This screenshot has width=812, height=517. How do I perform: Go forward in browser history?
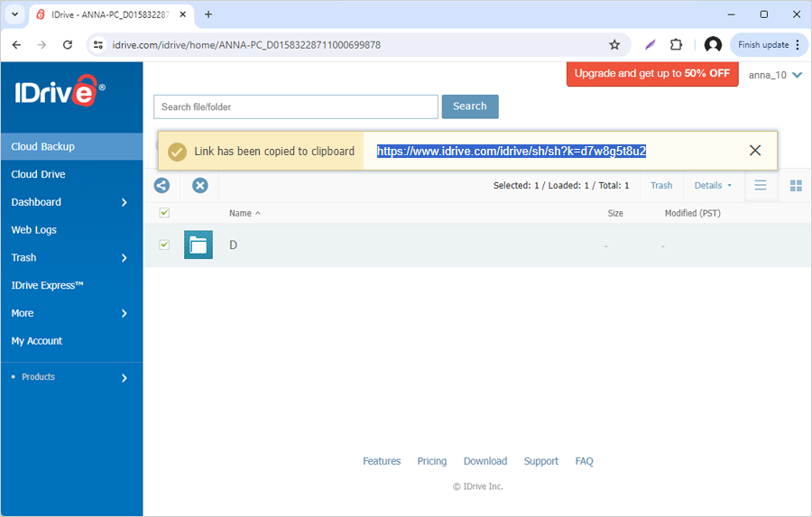tap(42, 44)
